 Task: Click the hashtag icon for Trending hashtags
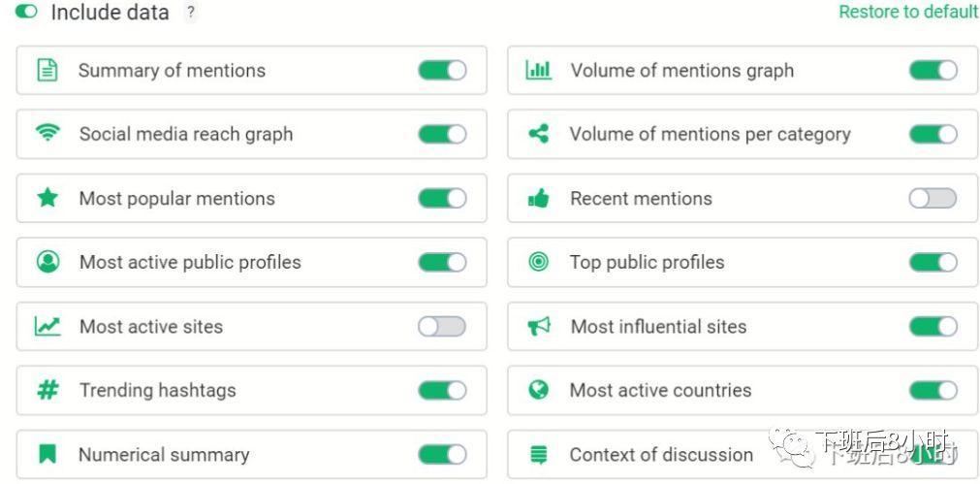pyautogui.click(x=47, y=390)
